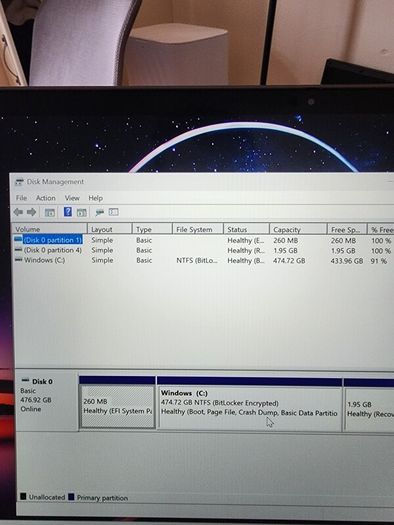394x525 pixels.
Task: Toggle the Show/Hide Console Tree toolbar icon
Action: point(50,212)
